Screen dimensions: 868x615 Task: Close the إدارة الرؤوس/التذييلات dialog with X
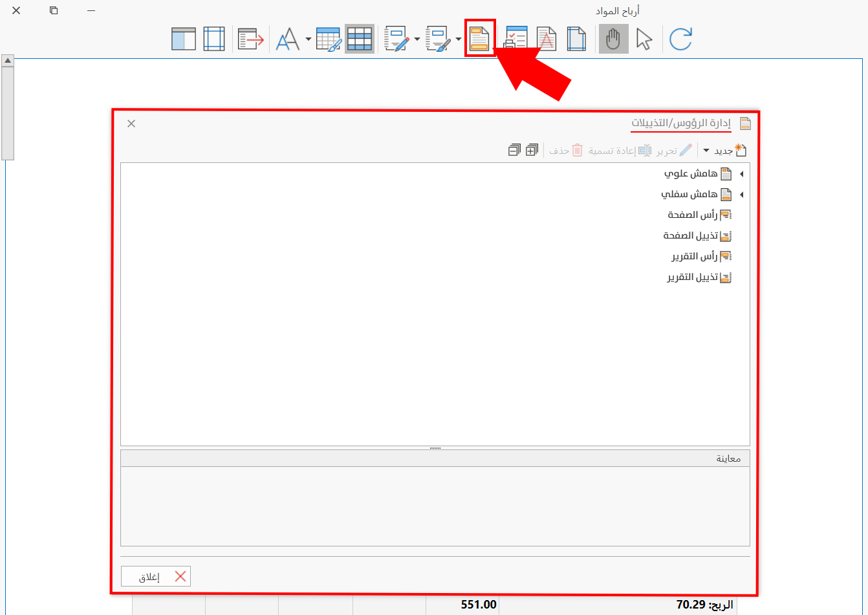(131, 124)
